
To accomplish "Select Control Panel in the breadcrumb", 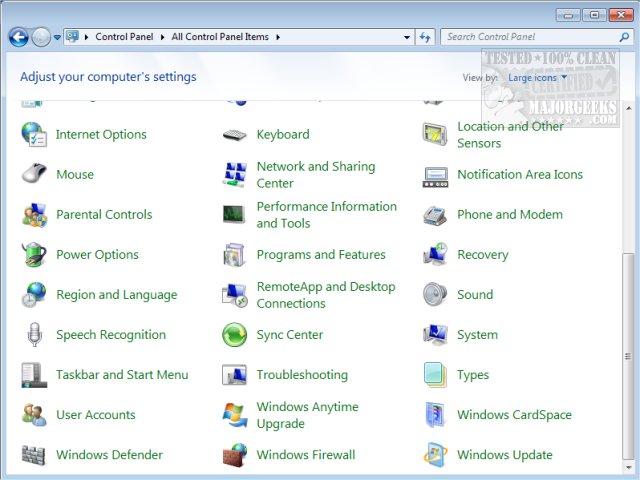I will point(124,37).
